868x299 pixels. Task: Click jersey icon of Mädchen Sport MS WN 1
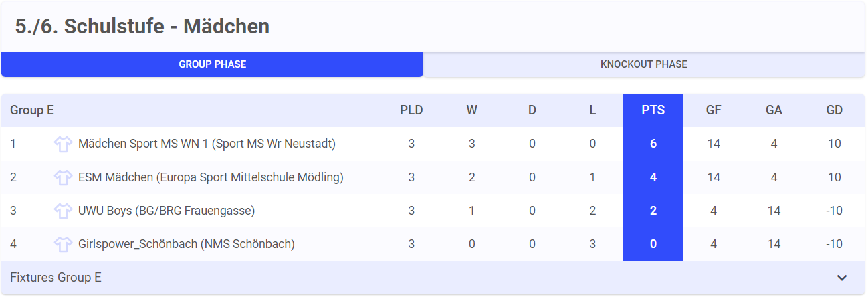point(63,144)
